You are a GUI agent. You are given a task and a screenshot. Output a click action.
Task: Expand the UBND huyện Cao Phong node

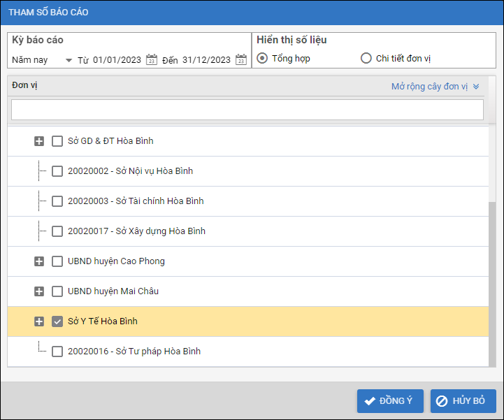39,261
